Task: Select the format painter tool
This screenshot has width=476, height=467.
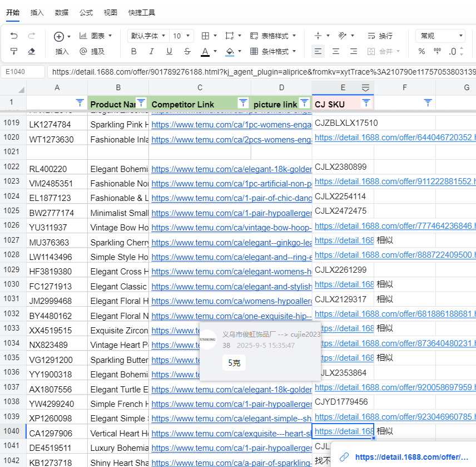Action: (x=14, y=51)
